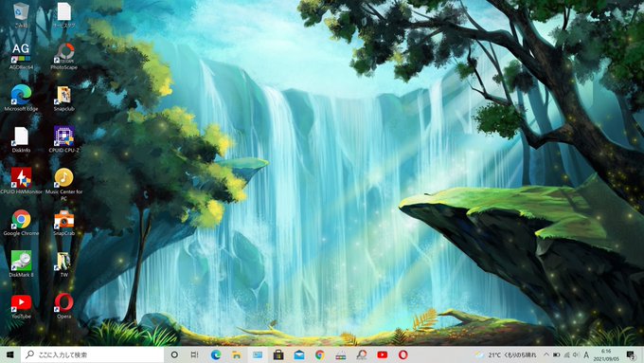644x363 pixels.
Task: Launch the AG desktop shortcut
Action: point(21,56)
